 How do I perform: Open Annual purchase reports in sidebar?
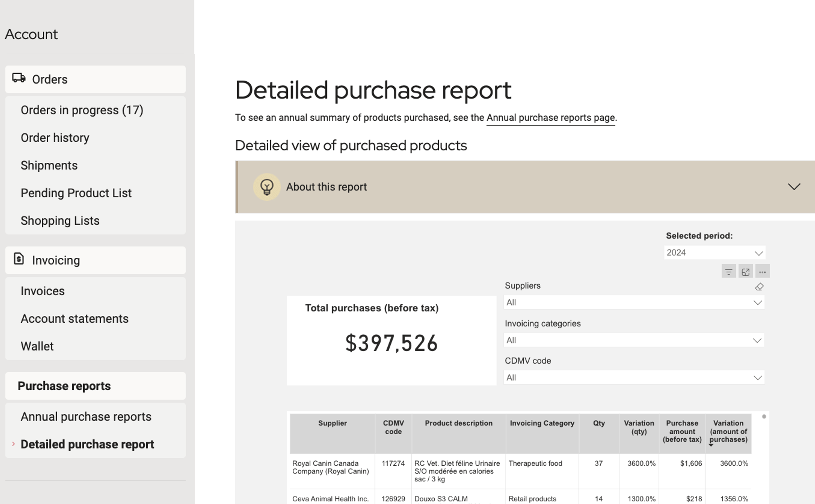(x=86, y=417)
